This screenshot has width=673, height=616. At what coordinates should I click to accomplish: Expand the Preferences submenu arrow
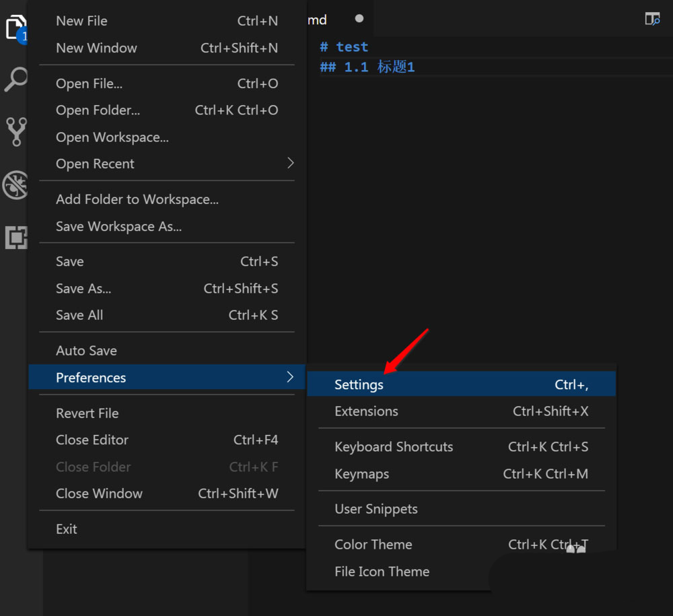coord(289,378)
